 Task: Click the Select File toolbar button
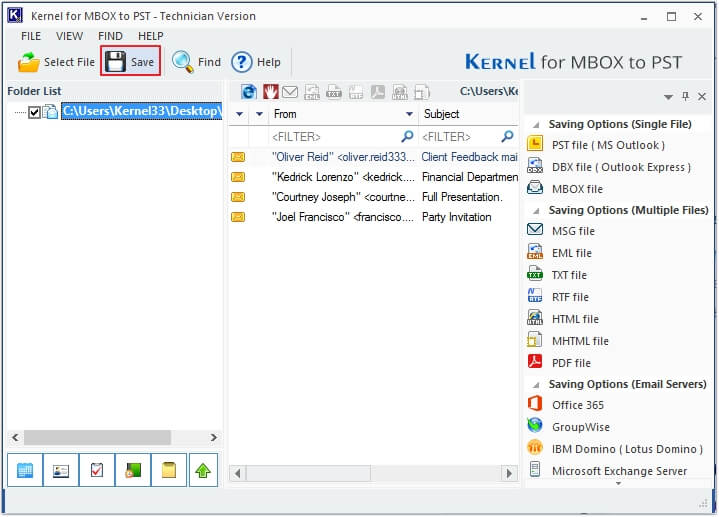[x=56, y=62]
